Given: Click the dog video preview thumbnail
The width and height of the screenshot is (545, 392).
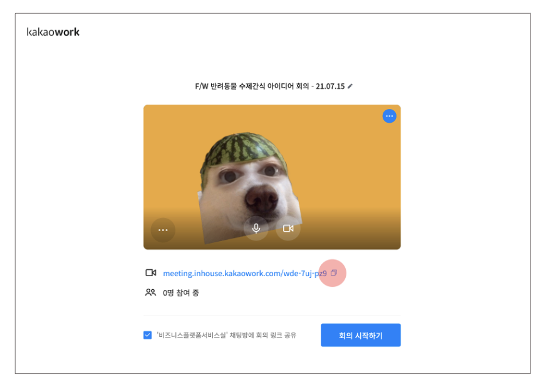Looking at the screenshot, I should pos(272,177).
